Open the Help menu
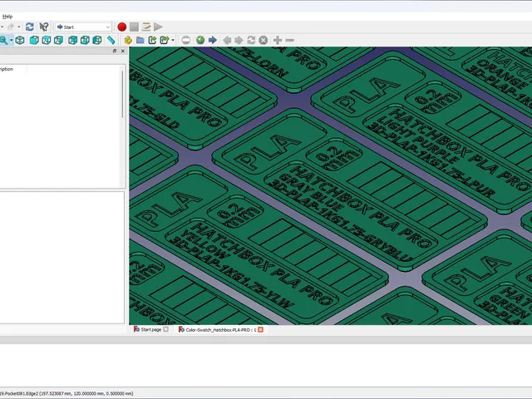Viewport: 532px width, 399px height. click(x=7, y=17)
